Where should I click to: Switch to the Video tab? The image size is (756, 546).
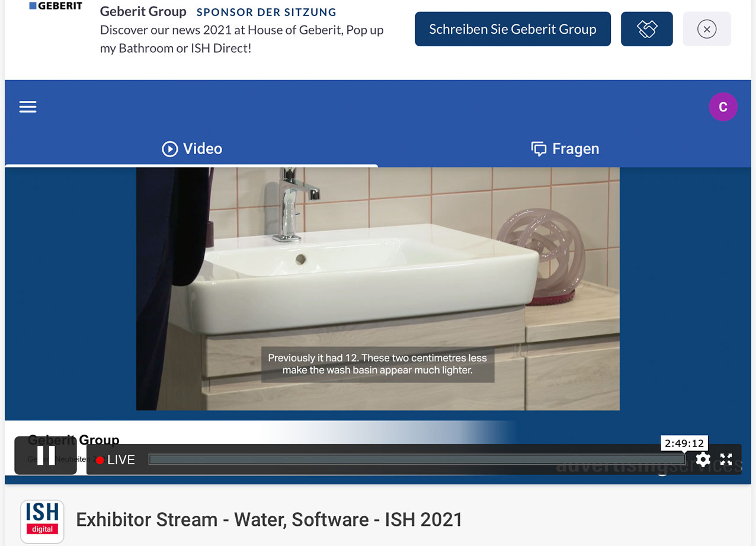coord(192,149)
